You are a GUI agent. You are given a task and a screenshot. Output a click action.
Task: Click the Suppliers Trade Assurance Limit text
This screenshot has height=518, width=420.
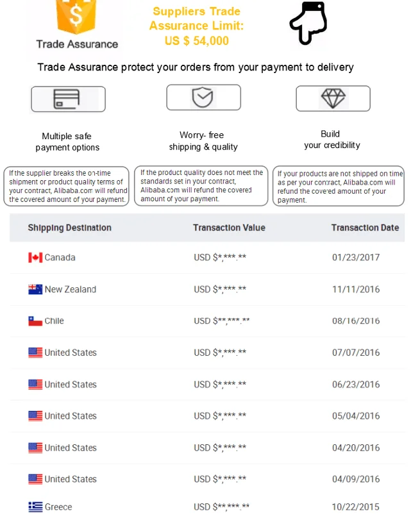point(196,26)
